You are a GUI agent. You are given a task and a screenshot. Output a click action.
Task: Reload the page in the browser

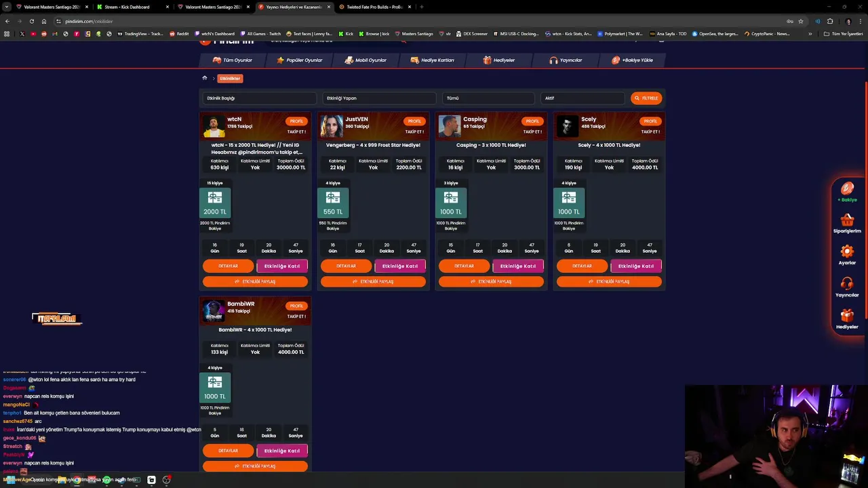pyautogui.click(x=31, y=21)
